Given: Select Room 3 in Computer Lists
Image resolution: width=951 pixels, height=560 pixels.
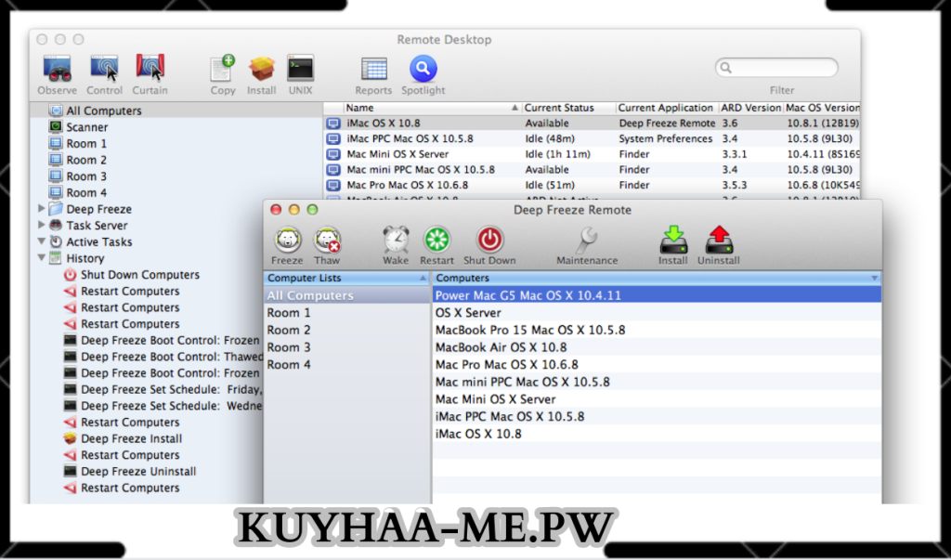Looking at the screenshot, I should [347, 347].
